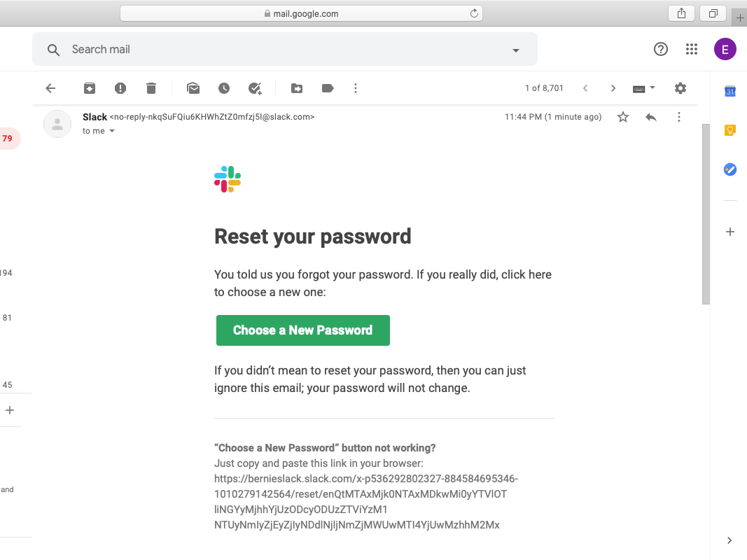Screen dimensions: 747x560
Task: Report the email as spam
Action: (x=120, y=88)
